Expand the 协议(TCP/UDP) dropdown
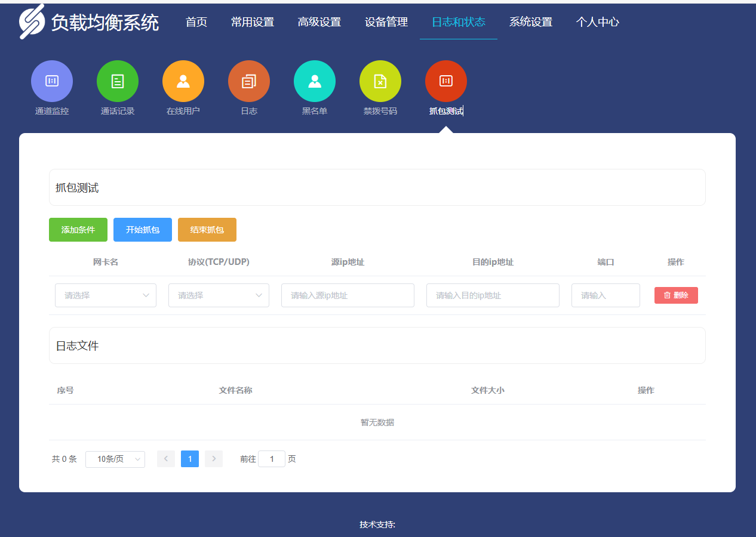This screenshot has width=756, height=537. click(x=219, y=295)
